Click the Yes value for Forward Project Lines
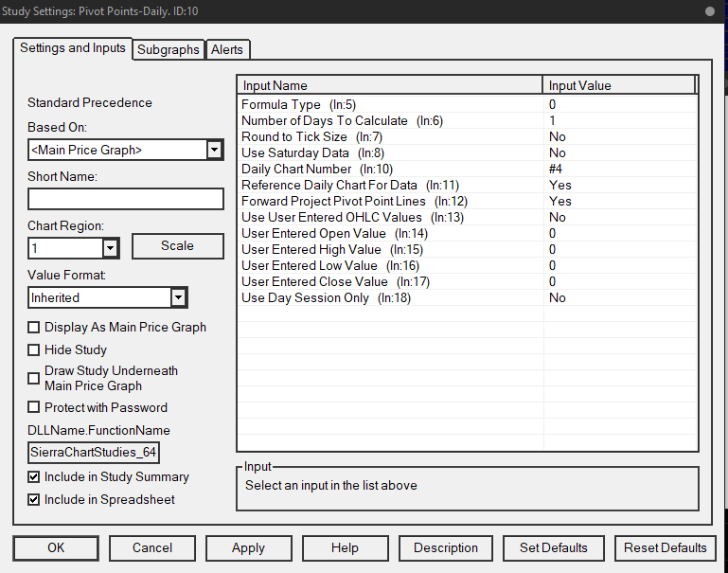Screen dimensions: 728x573 [559, 201]
